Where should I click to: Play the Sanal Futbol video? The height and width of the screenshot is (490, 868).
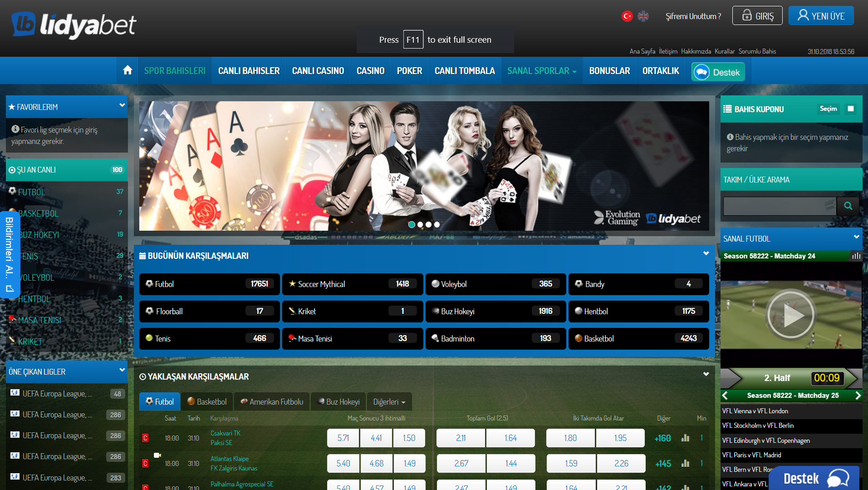coord(791,315)
